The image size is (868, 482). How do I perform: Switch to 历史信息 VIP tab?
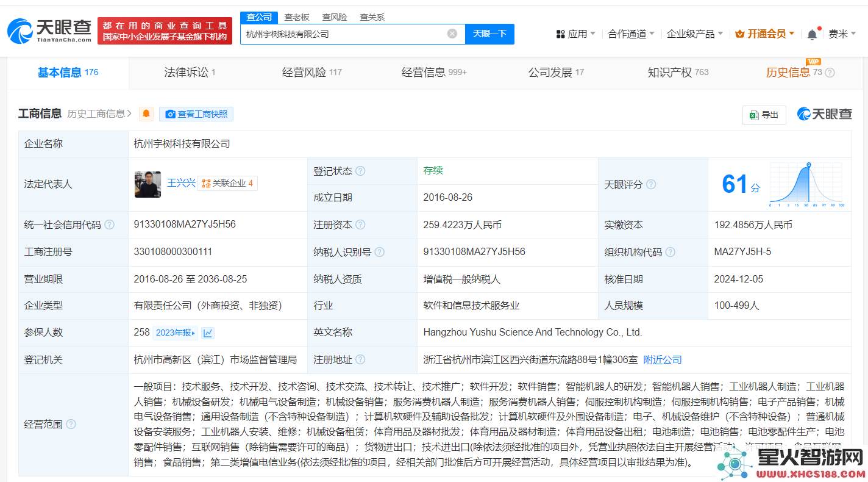click(x=794, y=73)
